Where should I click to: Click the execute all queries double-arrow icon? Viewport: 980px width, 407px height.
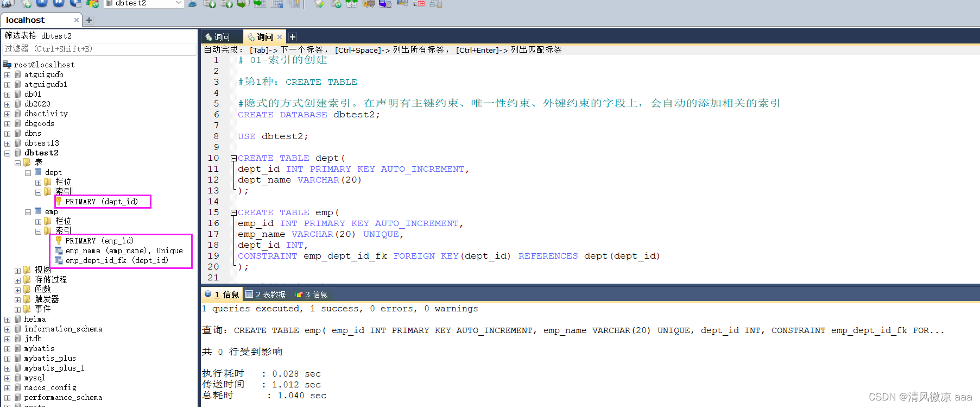(59, 3)
